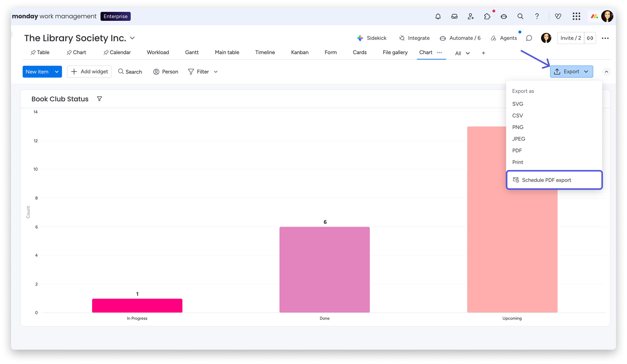Click the pink Done bar in chart
Viewport: 627px width, 364px height.
click(324, 269)
